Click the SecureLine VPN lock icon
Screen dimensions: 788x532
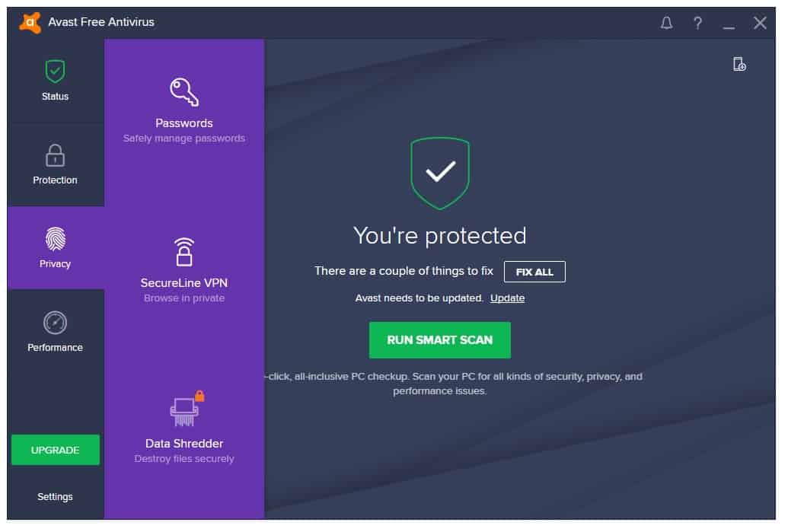click(184, 252)
